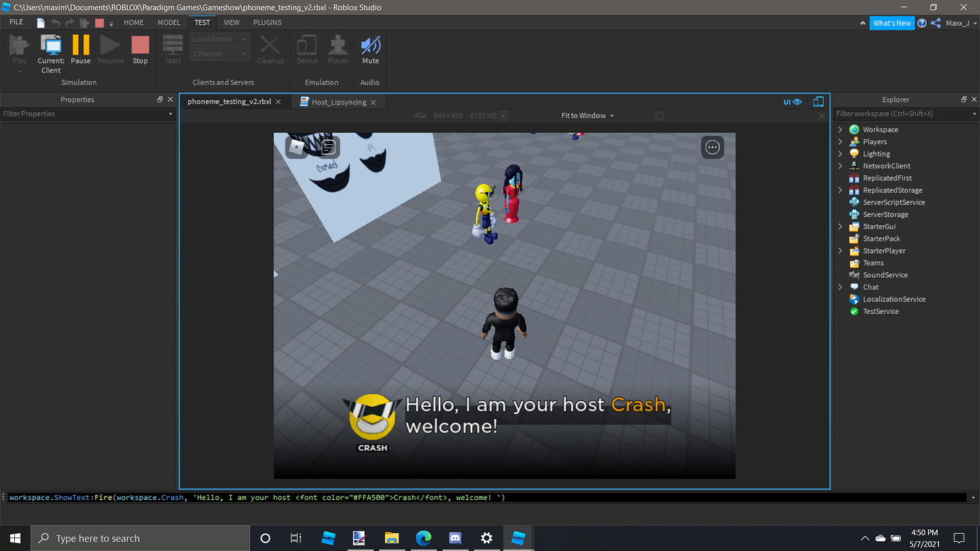980x551 pixels.
Task: Click the device emulator icon beside UI toggle
Action: 819,102
